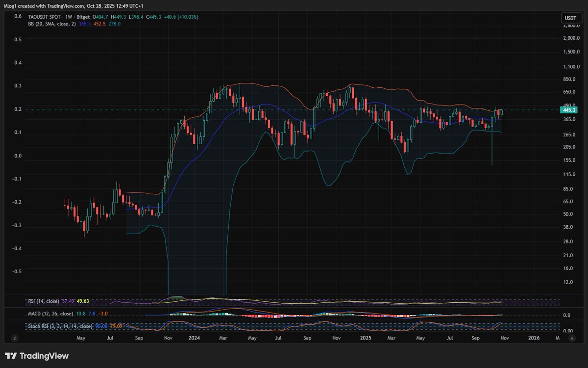Image resolution: width=588 pixels, height=368 pixels.
Task: Click the MACD histogram value 10.8
Action: (x=80, y=314)
